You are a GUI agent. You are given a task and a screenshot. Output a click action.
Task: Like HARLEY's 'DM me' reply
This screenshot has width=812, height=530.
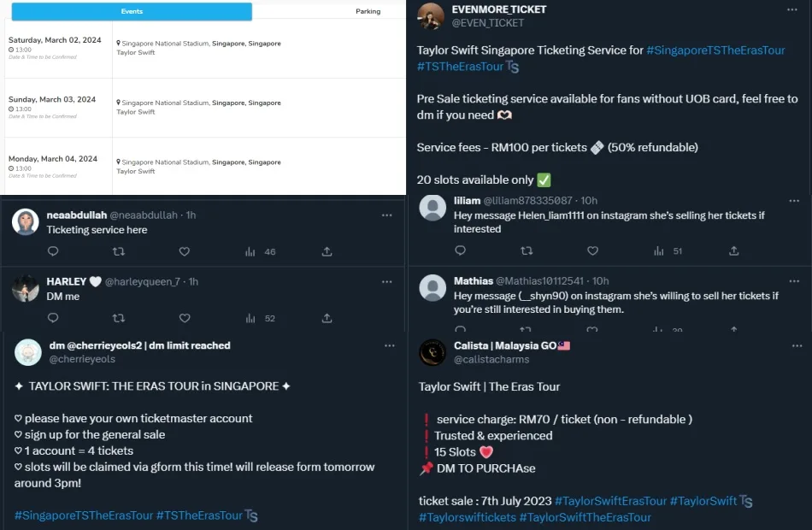[184, 318]
